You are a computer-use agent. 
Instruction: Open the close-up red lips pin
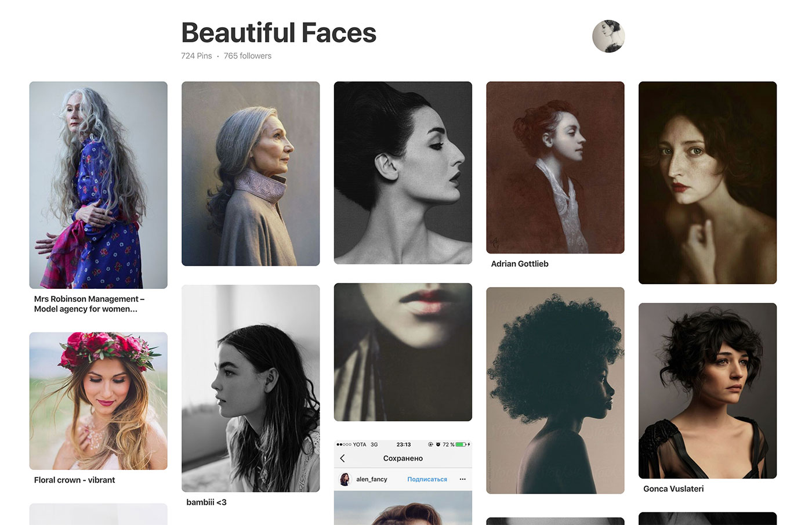403,352
